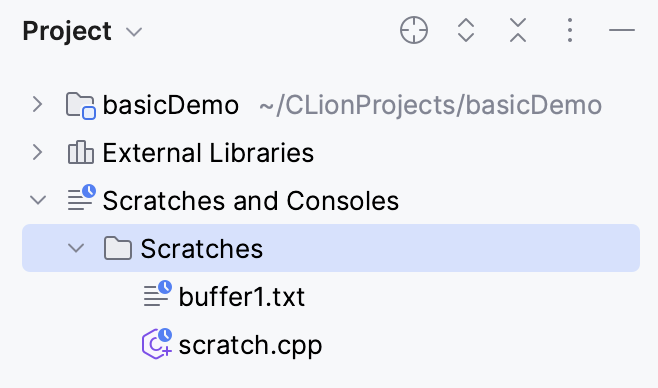Click the Project panel title
Image resolution: width=658 pixels, height=388 pixels.
click(67, 31)
